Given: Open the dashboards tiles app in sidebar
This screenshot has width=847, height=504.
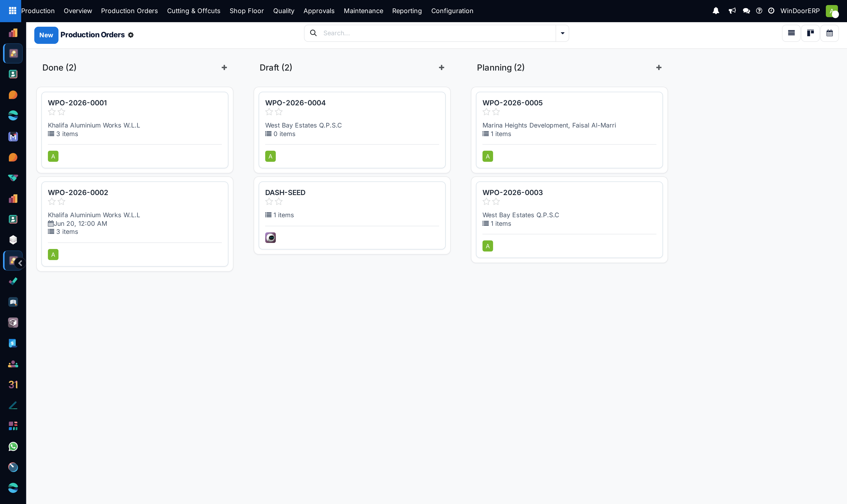Looking at the screenshot, I should click(x=13, y=426).
